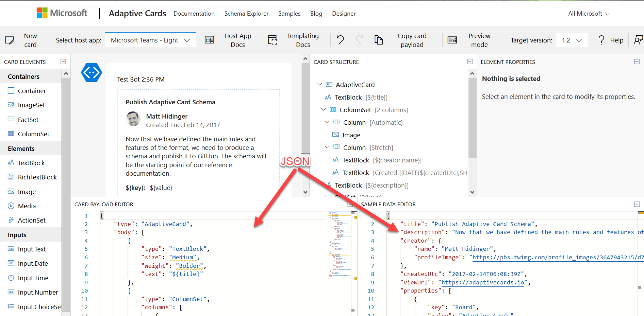The height and width of the screenshot is (316, 644).
Task: Collapse the ColumnSet node in Card Structure
Action: point(324,109)
